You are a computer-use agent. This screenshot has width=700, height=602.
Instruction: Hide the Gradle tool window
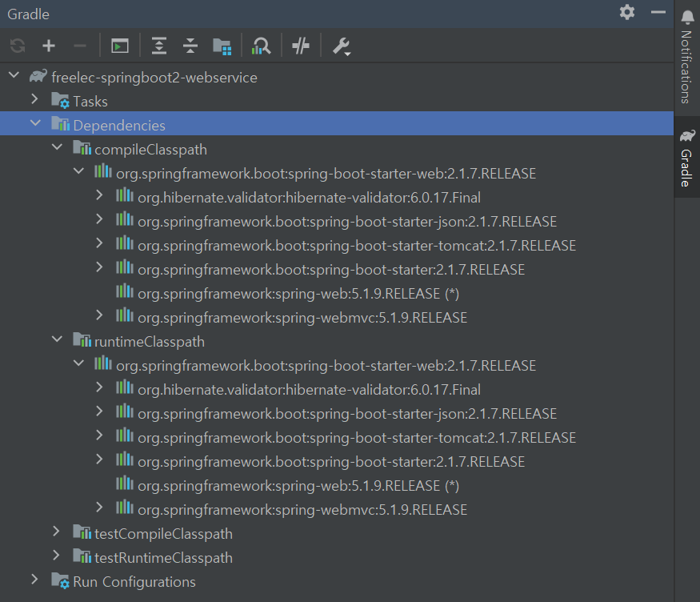point(658,13)
